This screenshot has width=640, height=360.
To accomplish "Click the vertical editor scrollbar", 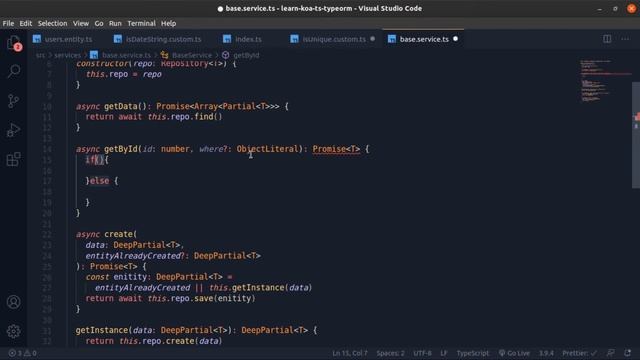I will pos(636,135).
